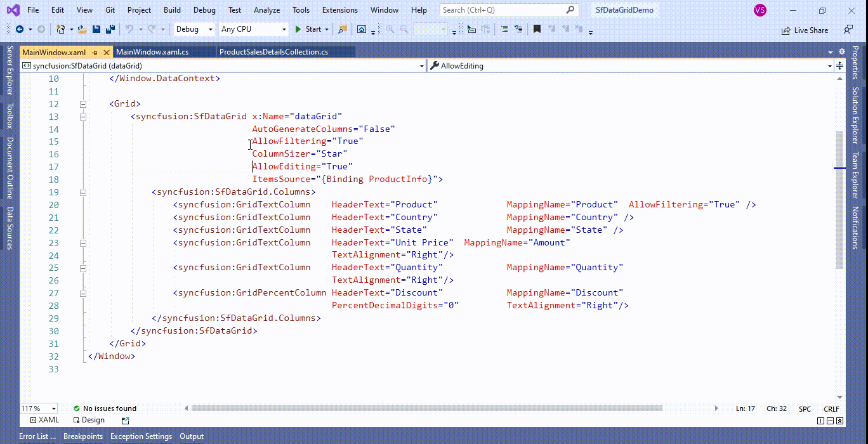Select the Navigate Backward arrow icon
The height and width of the screenshot is (444, 868).
[21, 29]
